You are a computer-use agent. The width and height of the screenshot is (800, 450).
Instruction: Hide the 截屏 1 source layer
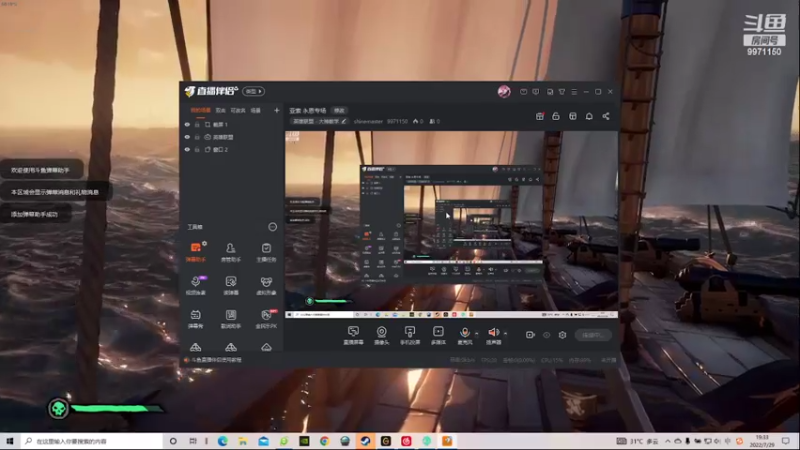187,124
